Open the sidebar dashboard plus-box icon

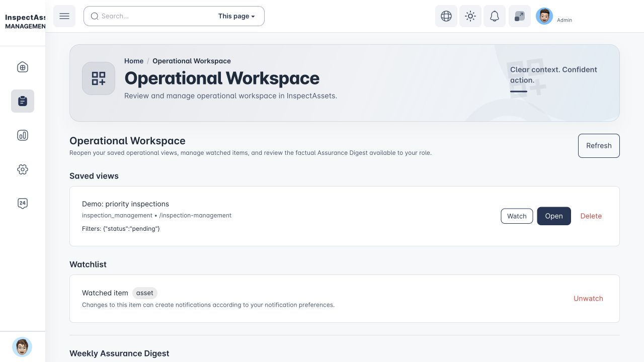[23, 67]
